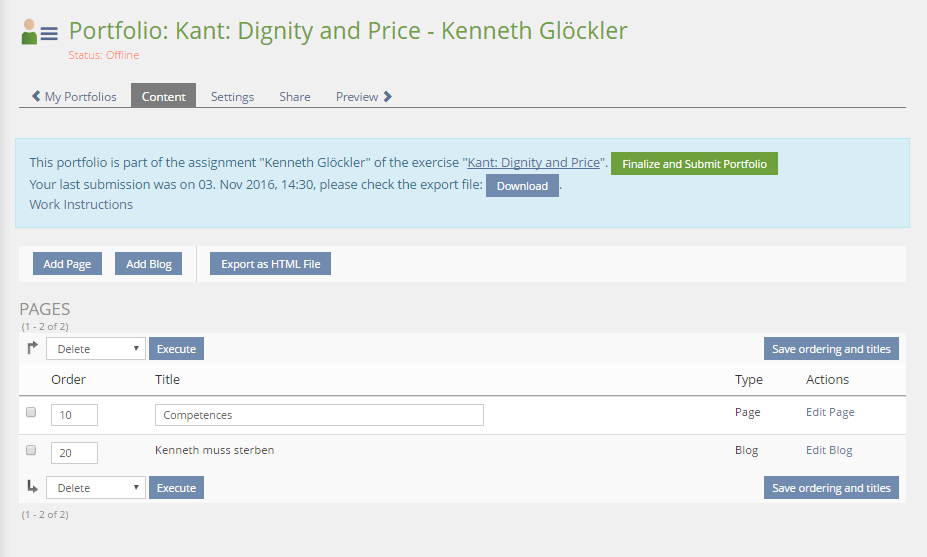The image size is (927, 557).
Task: Click the portfolio user icon in header
Action: pyautogui.click(x=39, y=32)
